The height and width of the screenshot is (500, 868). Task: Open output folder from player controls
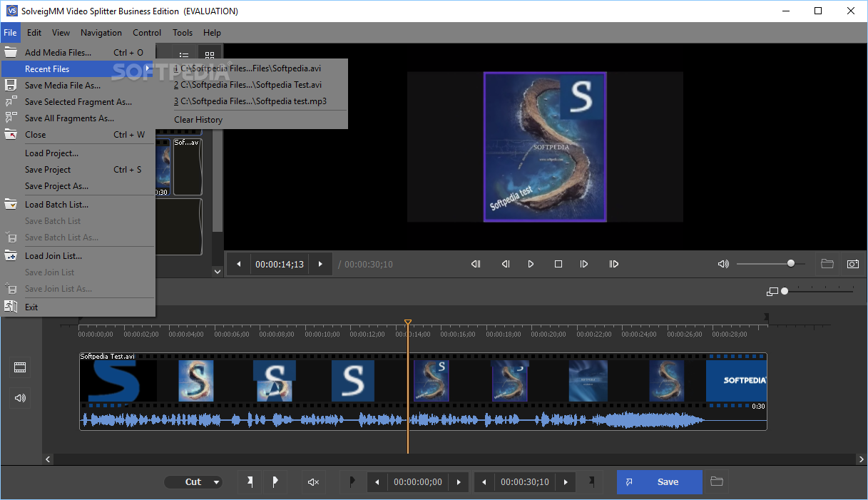tap(827, 264)
